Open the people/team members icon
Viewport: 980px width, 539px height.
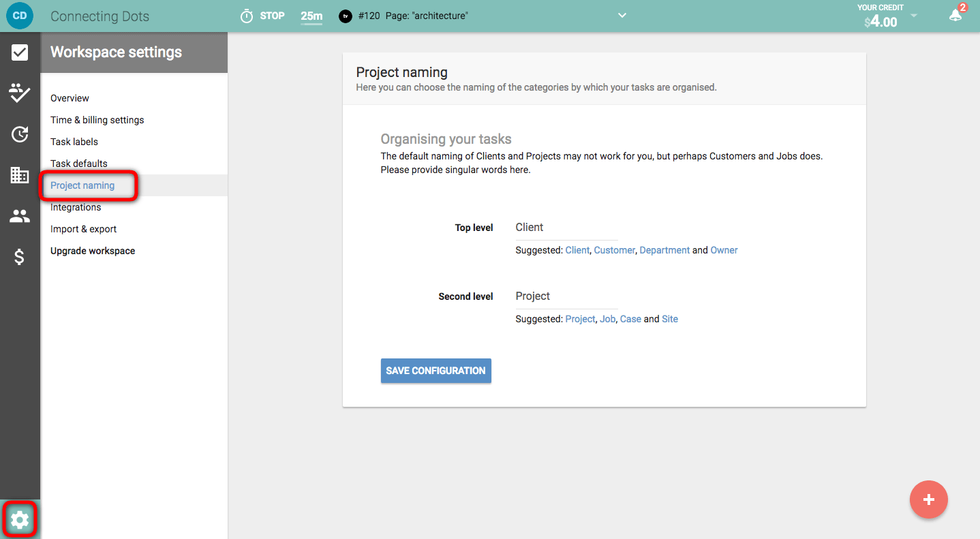[20, 217]
